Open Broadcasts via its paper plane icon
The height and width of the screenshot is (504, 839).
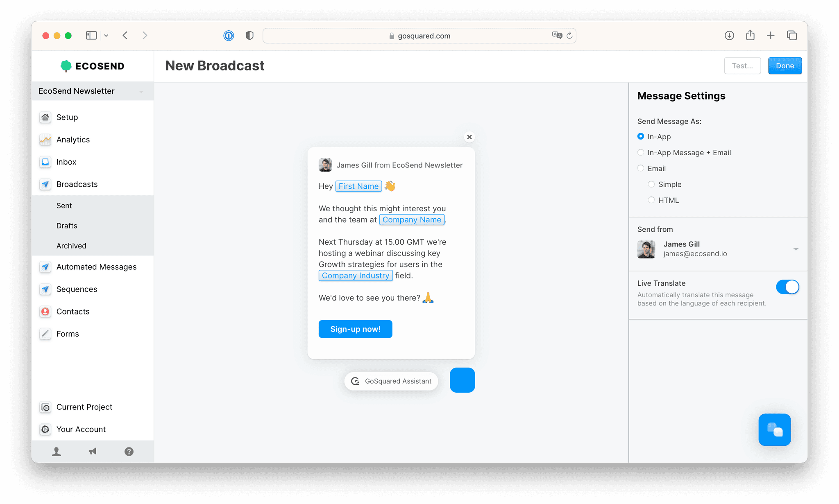[45, 184]
